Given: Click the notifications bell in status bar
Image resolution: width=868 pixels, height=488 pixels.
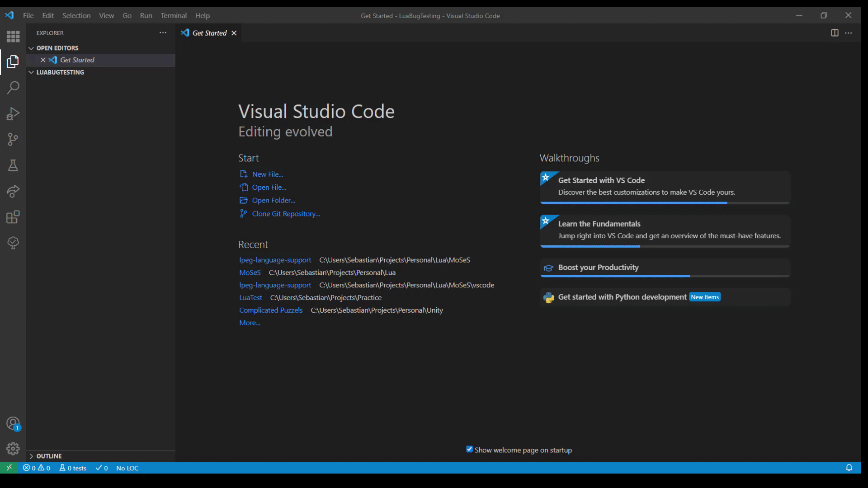Looking at the screenshot, I should 849,468.
